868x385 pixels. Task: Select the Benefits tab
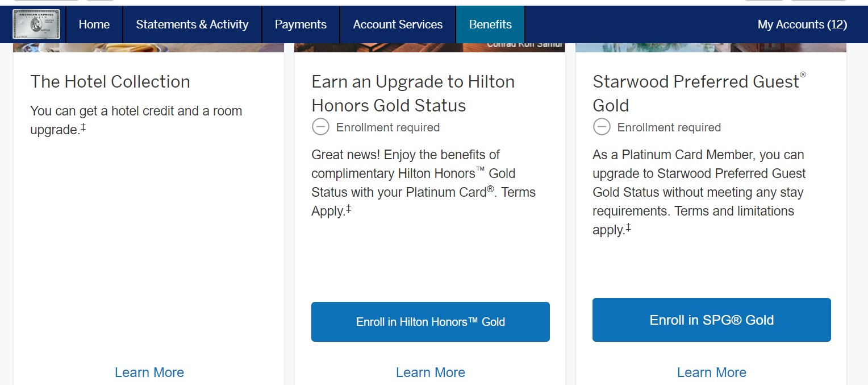point(490,24)
